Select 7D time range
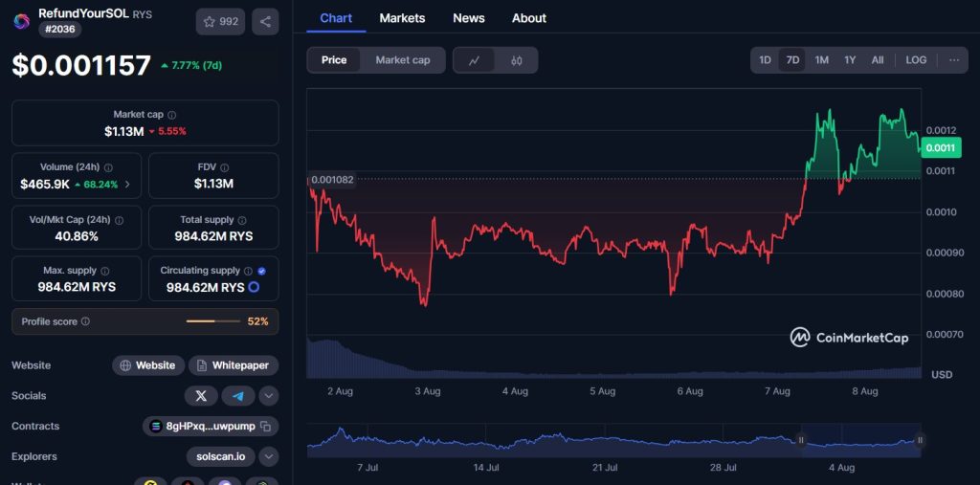The width and height of the screenshot is (980, 485). [x=792, y=60]
